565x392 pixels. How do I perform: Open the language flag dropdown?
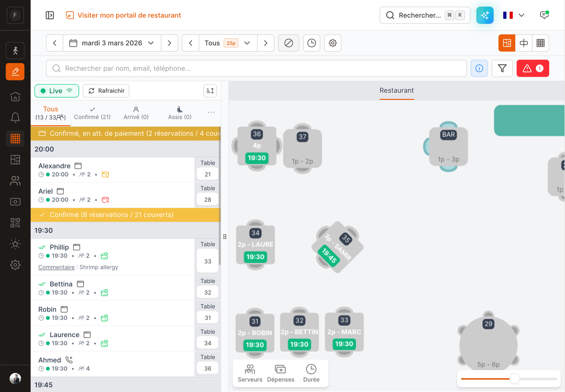point(514,15)
